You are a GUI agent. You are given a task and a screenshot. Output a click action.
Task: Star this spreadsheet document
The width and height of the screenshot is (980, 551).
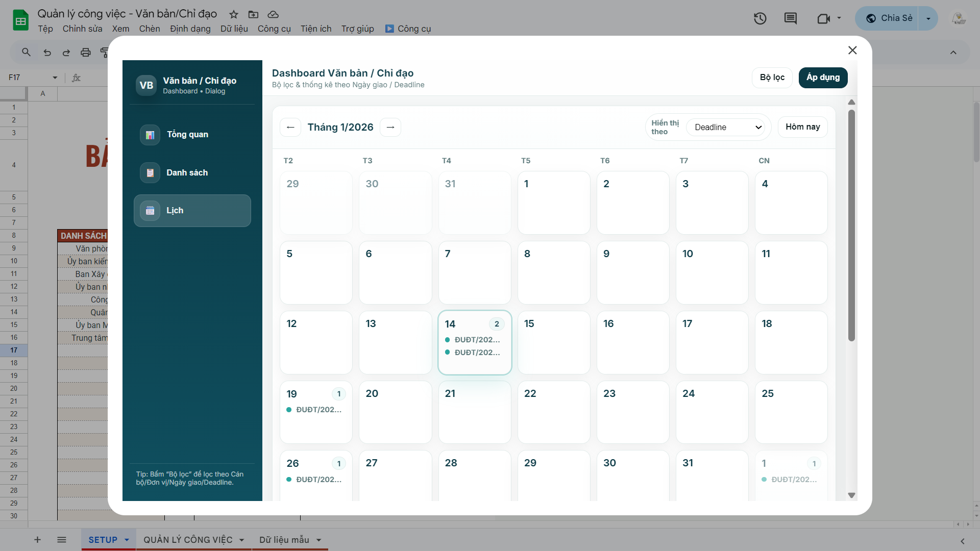pyautogui.click(x=234, y=14)
